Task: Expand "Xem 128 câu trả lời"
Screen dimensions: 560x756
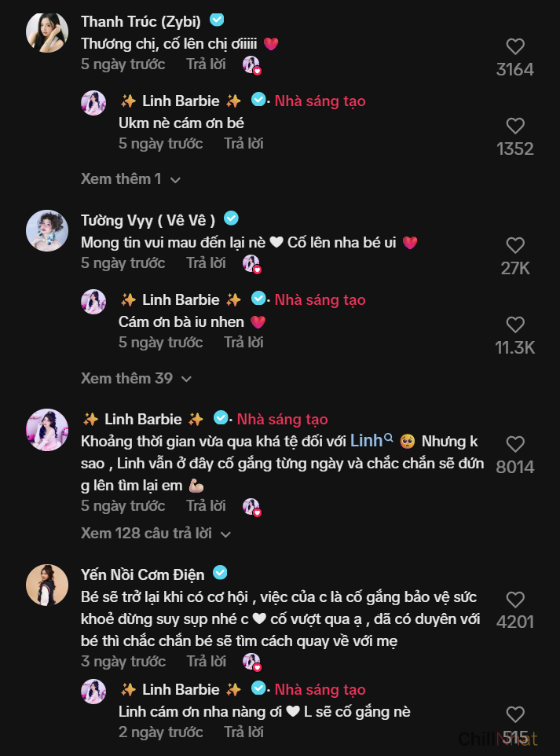Action: click(156, 534)
